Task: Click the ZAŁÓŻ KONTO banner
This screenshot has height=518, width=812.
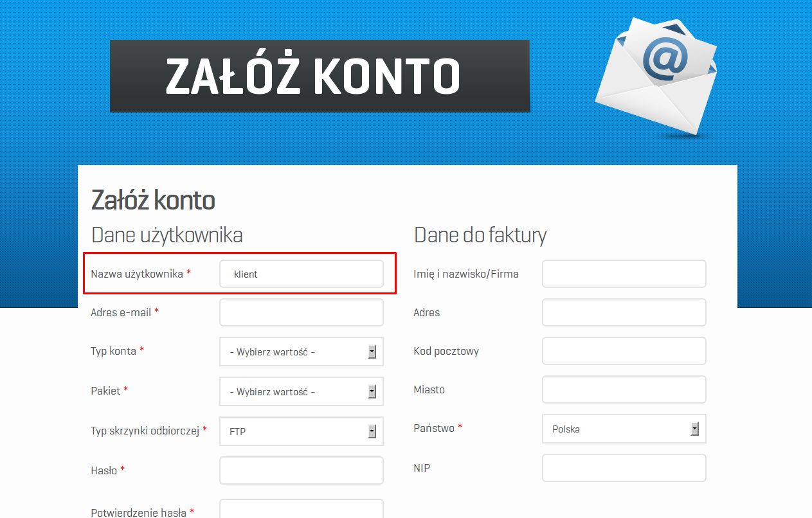Action: pos(320,76)
